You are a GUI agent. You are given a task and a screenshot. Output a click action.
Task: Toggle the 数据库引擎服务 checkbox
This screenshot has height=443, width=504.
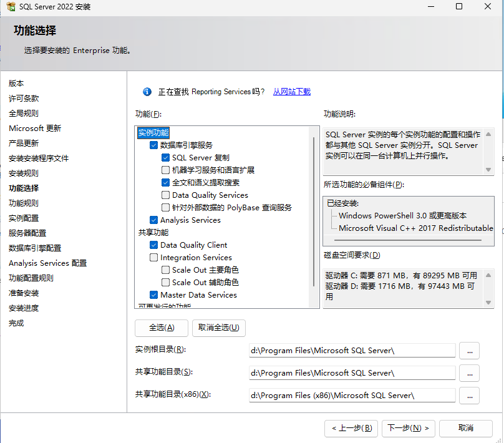(153, 145)
